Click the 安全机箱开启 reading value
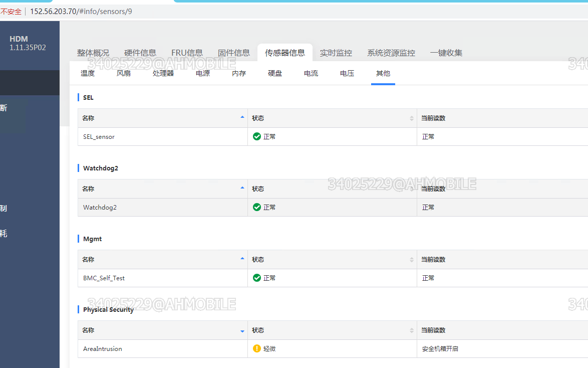 (x=440, y=349)
